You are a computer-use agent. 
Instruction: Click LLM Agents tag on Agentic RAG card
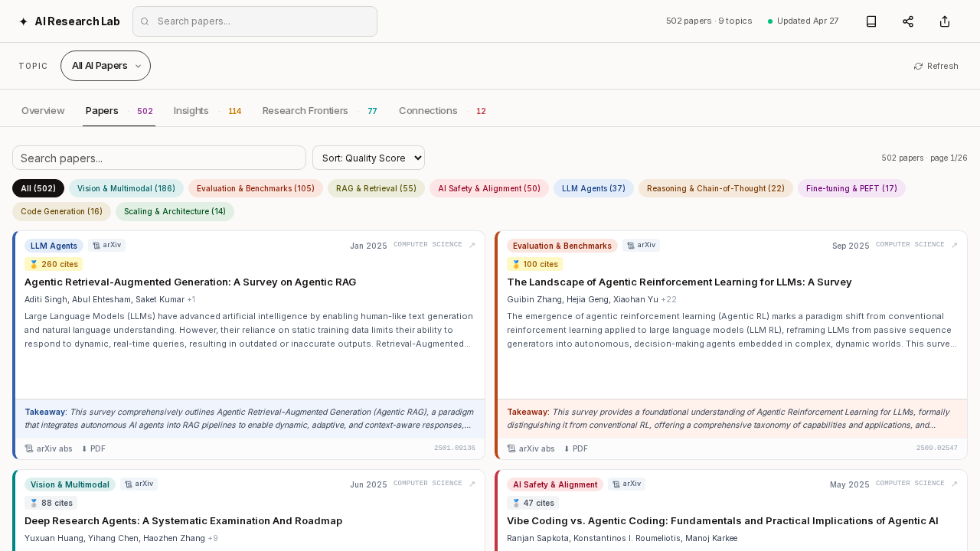click(54, 246)
